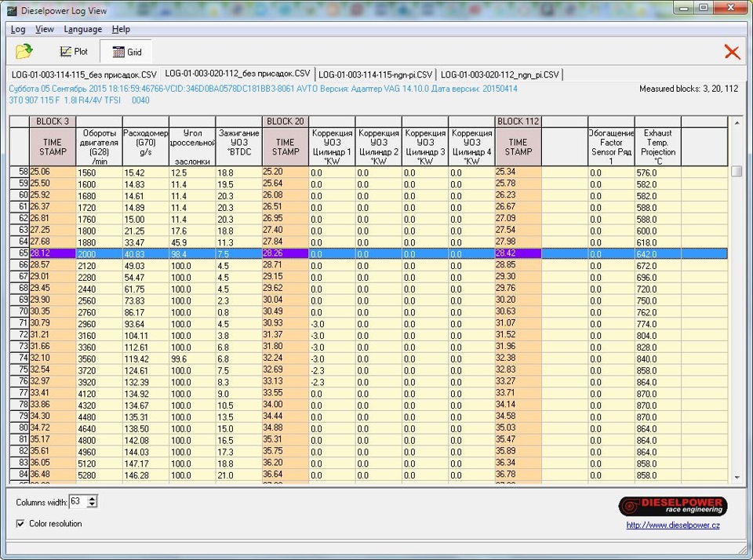753x560 pixels.
Task: Open the Language menu
Action: [x=82, y=29]
